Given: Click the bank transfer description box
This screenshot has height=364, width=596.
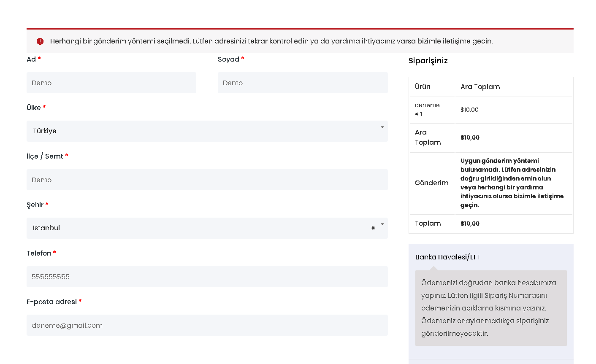Looking at the screenshot, I should [491, 308].
